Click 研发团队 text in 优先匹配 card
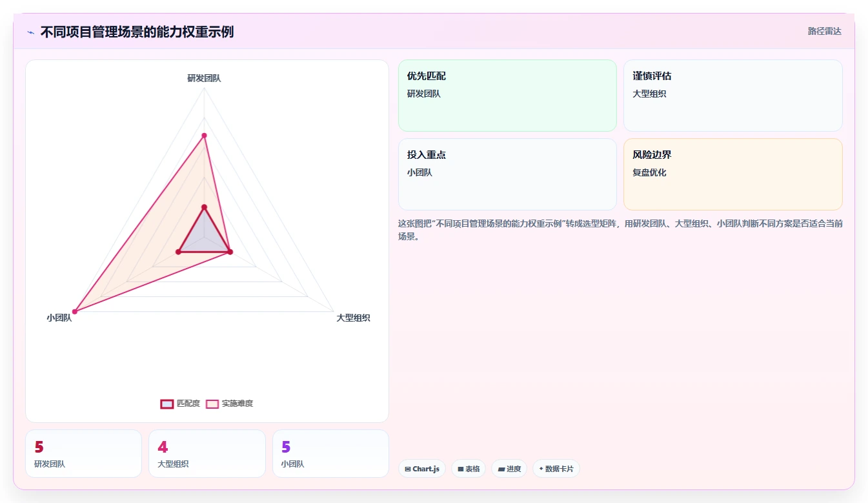The height and width of the screenshot is (503, 868). click(424, 94)
